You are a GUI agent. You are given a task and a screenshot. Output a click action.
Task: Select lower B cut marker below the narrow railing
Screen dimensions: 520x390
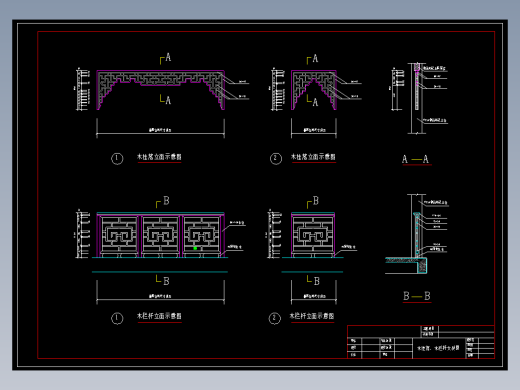pos(313,280)
